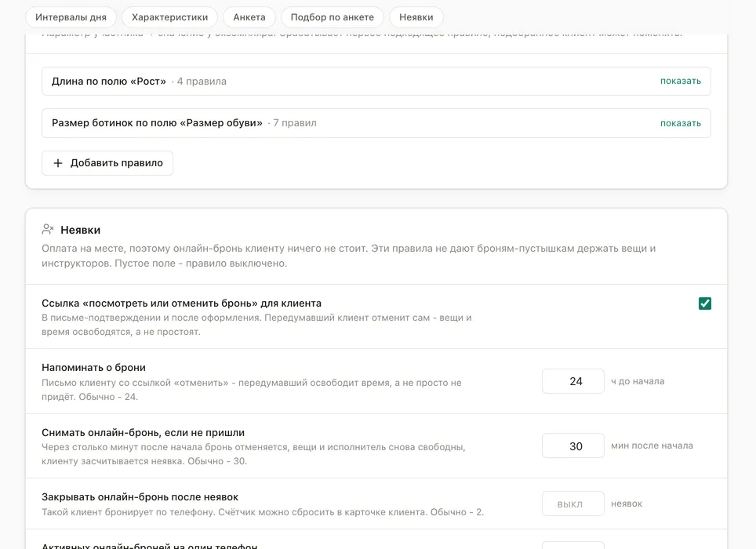
Task: Uncheck the «посмотреть или отменить бронь» link checkbox
Action: pyautogui.click(x=704, y=304)
